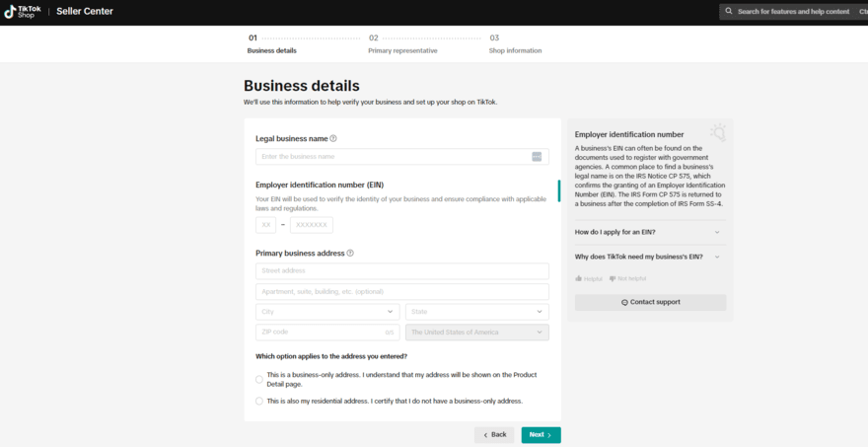Select the business-only address option
This screenshot has width=868, height=447.
click(259, 380)
